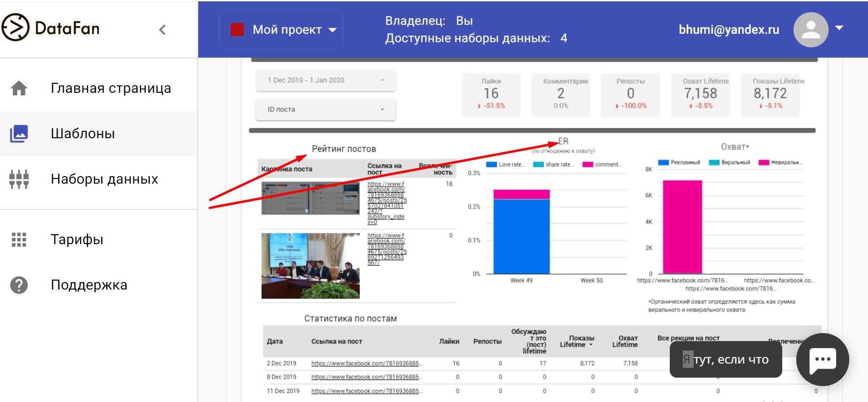Viewport: 868px width, 402px height.
Task: Toggle comment legend swatch in ER chart
Action: (x=588, y=164)
